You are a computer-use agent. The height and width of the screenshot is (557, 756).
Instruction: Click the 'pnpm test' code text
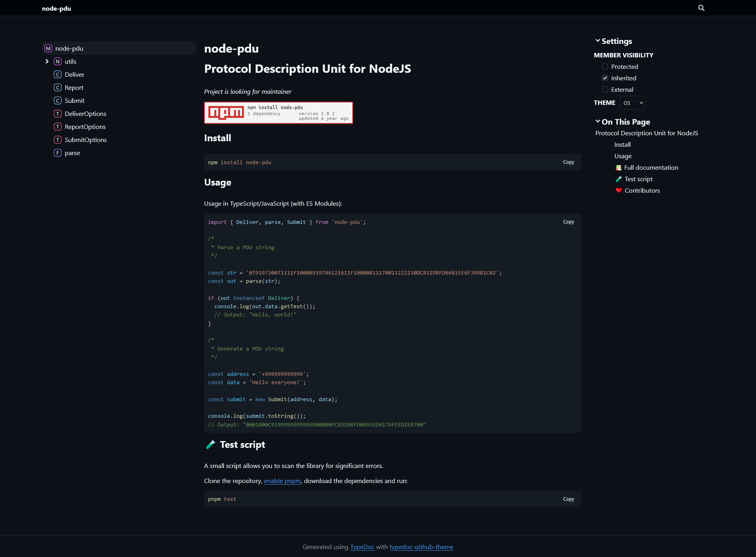[x=222, y=499]
